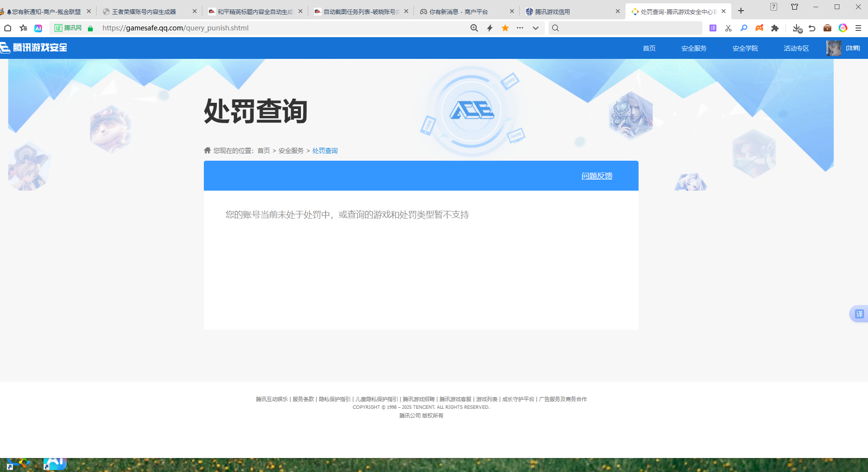Click the browser home icon

tap(8, 28)
